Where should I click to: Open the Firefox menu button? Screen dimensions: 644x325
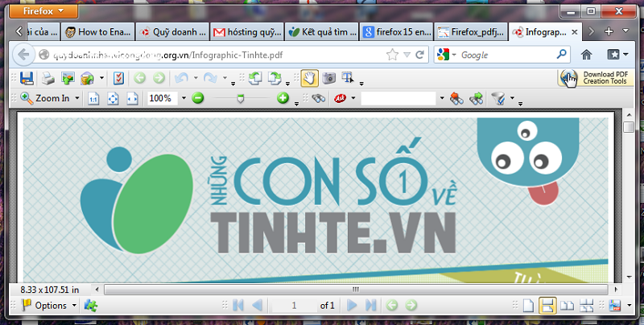43,11
